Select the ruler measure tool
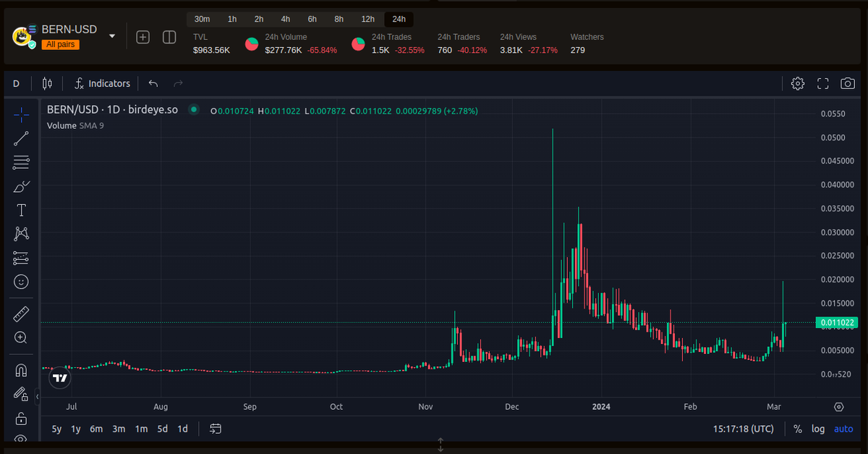The height and width of the screenshot is (454, 868). [22, 314]
